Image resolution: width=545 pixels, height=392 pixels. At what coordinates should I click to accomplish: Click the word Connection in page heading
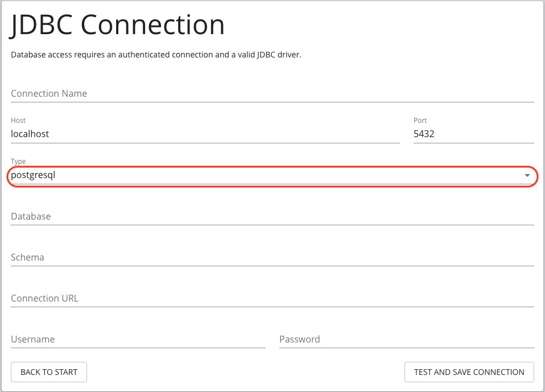pyautogui.click(x=152, y=25)
